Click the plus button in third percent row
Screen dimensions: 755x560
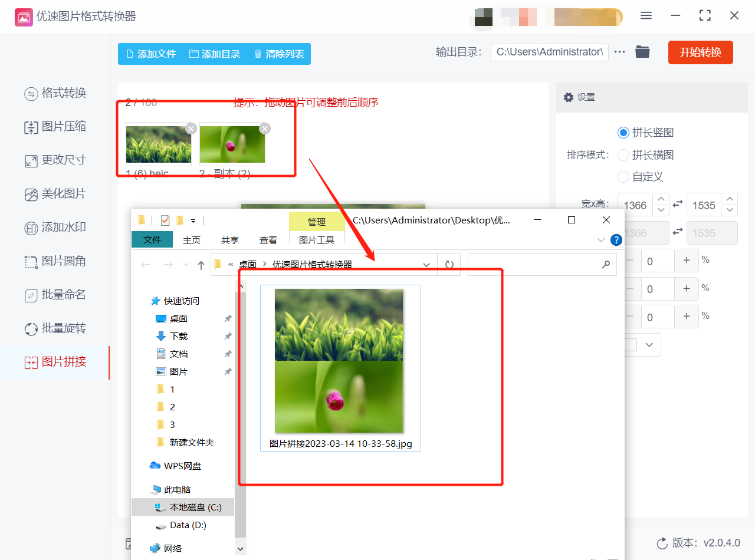[x=687, y=317]
